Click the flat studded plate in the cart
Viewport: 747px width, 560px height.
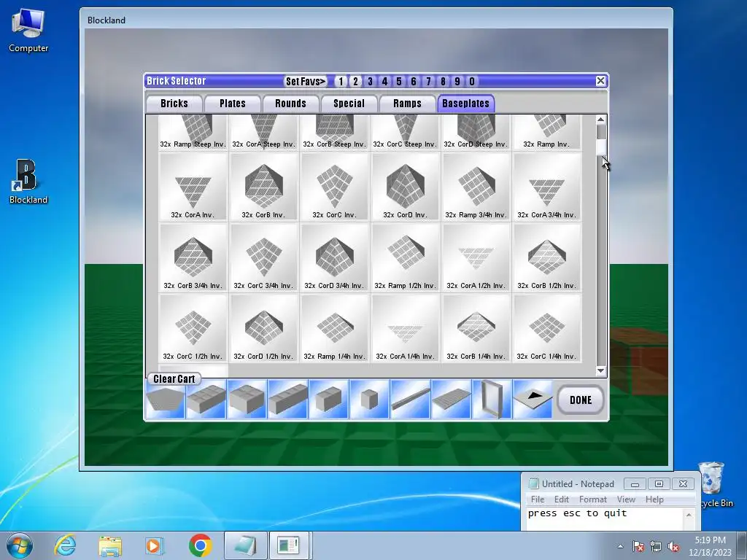(451, 400)
